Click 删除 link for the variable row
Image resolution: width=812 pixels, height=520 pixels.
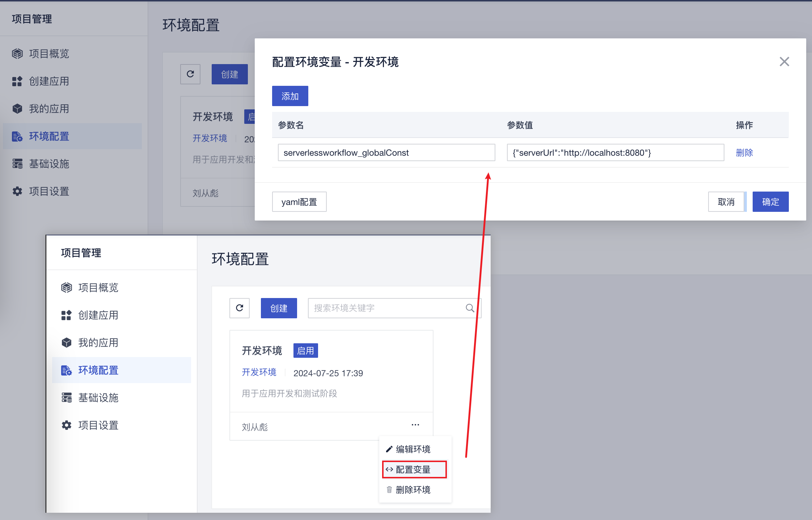(x=744, y=153)
